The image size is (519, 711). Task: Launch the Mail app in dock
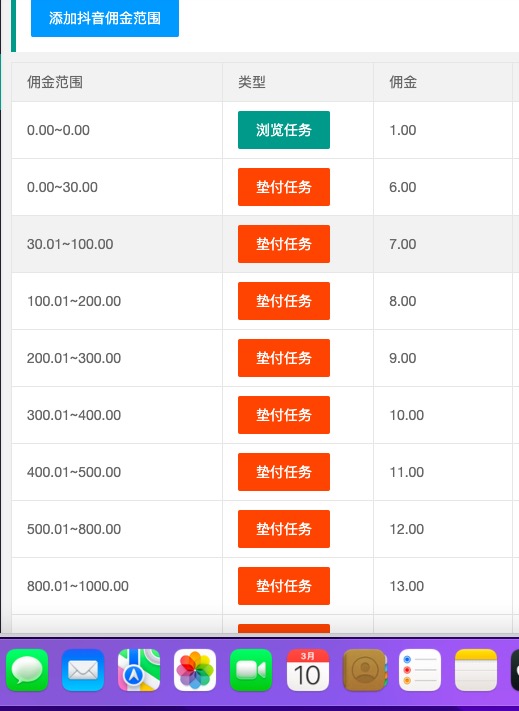(83, 670)
